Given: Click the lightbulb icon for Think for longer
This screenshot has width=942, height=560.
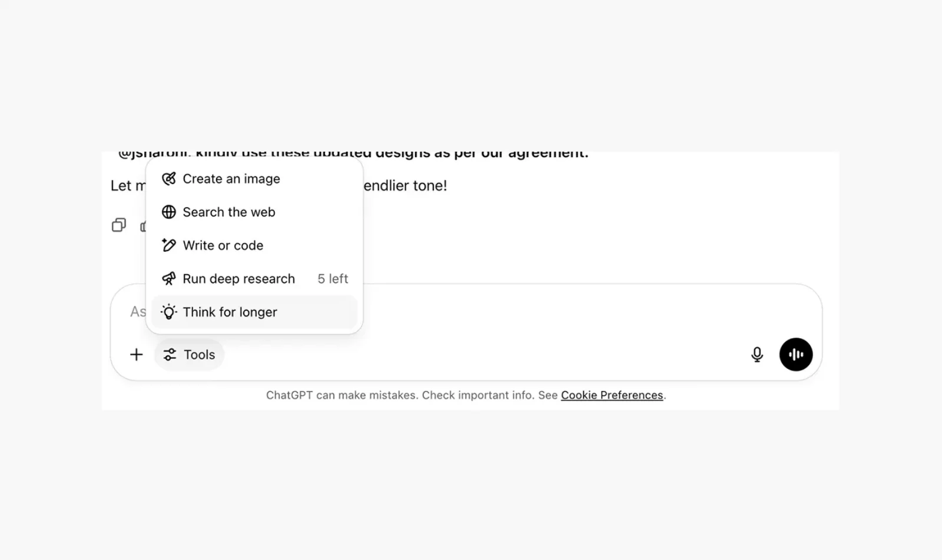Looking at the screenshot, I should click(x=169, y=312).
